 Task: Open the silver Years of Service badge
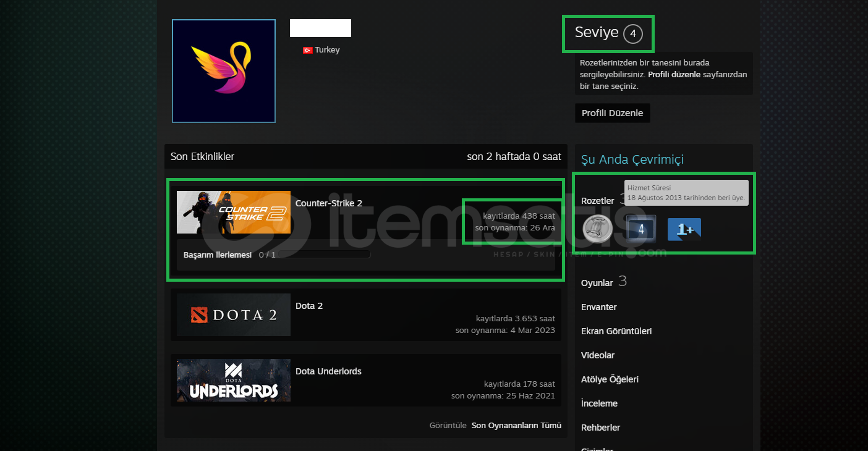point(598,229)
